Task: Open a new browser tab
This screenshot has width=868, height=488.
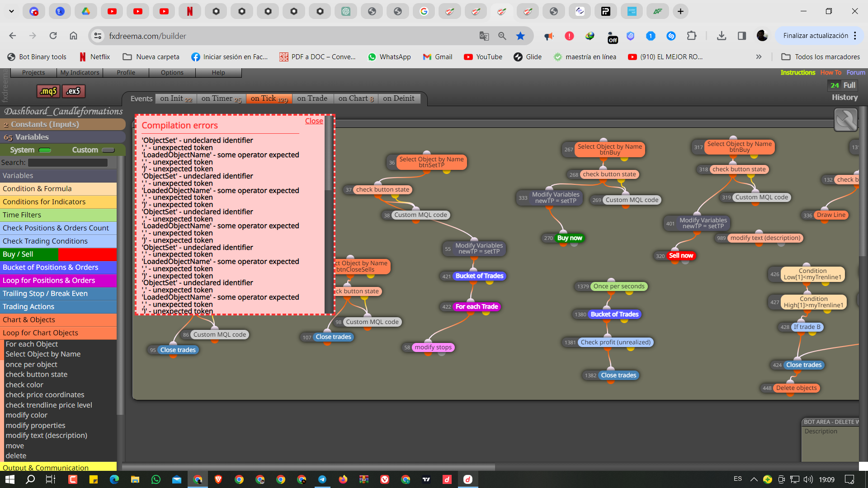Action: [680, 11]
